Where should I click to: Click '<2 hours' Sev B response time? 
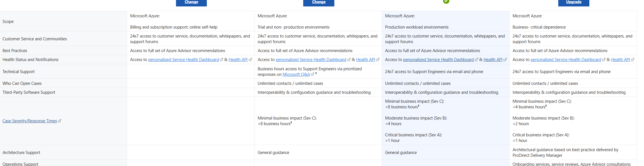pyautogui.click(x=521, y=124)
